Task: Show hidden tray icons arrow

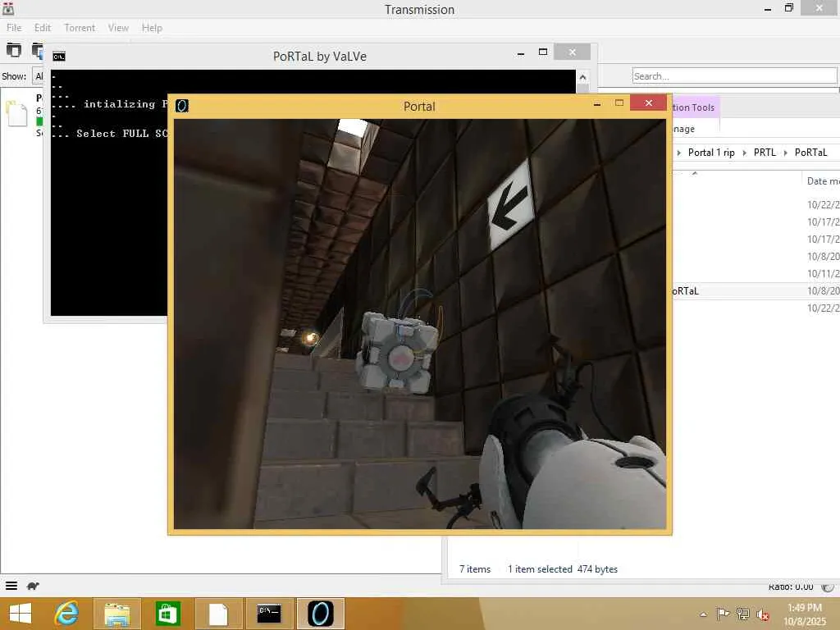Action: click(703, 614)
